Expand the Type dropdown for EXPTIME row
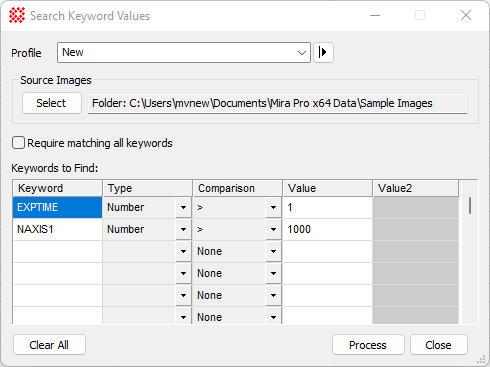The image size is (490, 367). coord(183,207)
